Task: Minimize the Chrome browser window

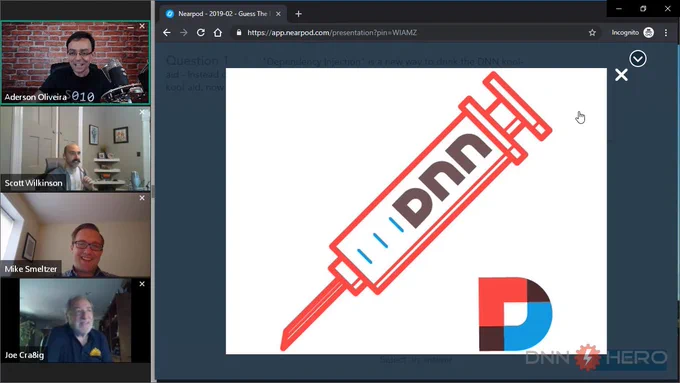Action: 619,8
